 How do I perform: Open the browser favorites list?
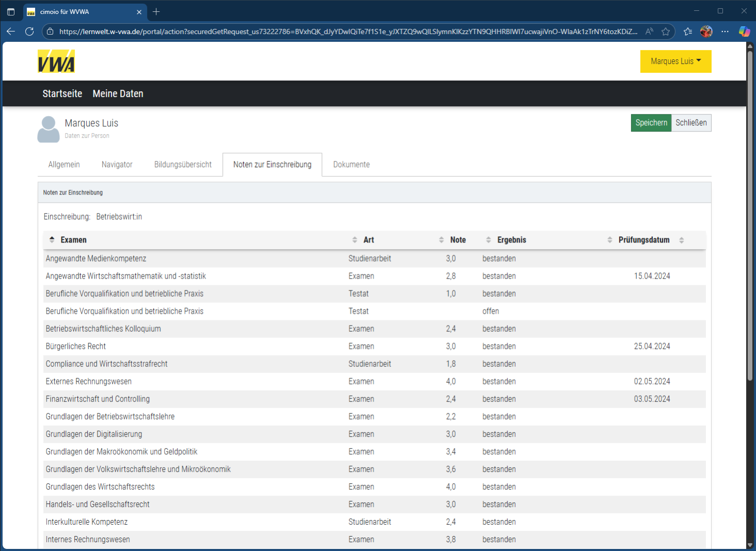(687, 31)
